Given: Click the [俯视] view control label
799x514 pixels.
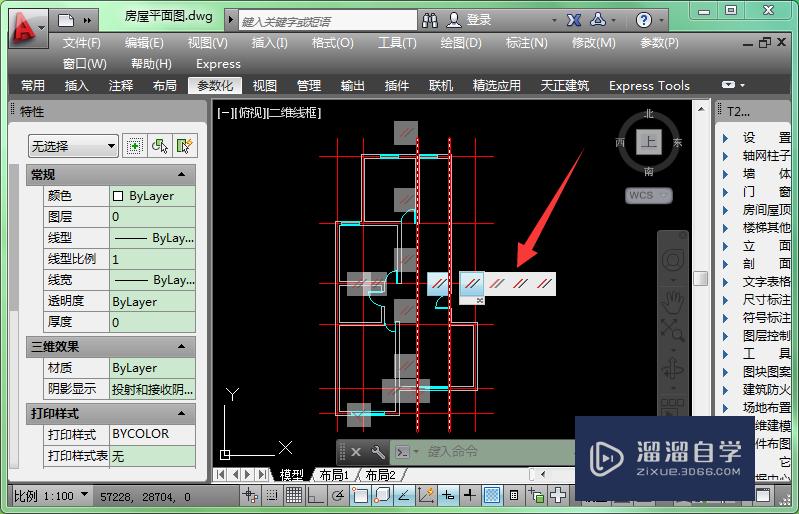Looking at the screenshot, I should [249, 113].
